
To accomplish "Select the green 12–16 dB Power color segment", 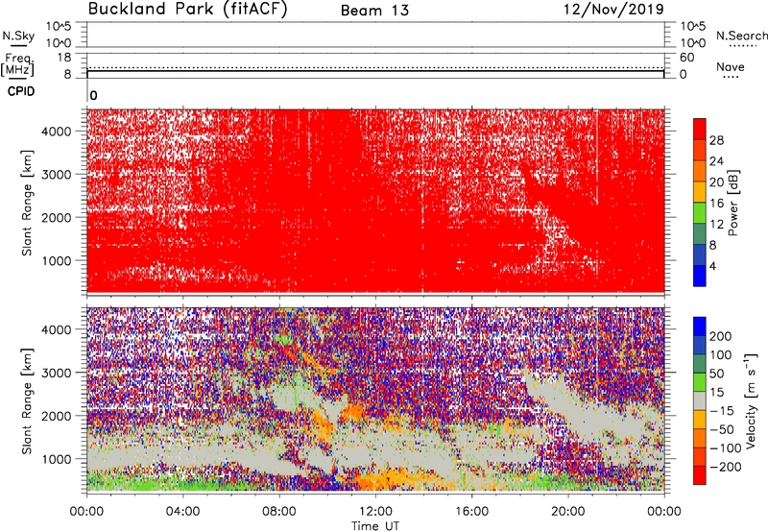I will click(700, 213).
